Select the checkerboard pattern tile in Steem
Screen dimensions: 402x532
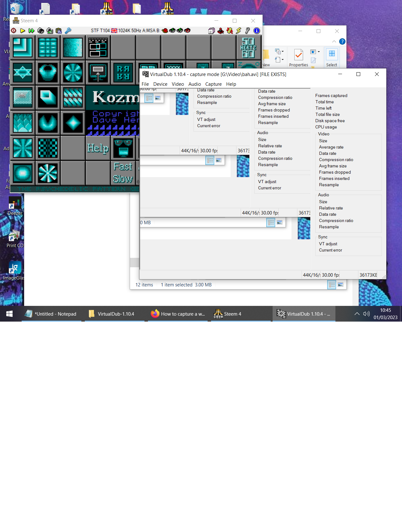(48, 148)
